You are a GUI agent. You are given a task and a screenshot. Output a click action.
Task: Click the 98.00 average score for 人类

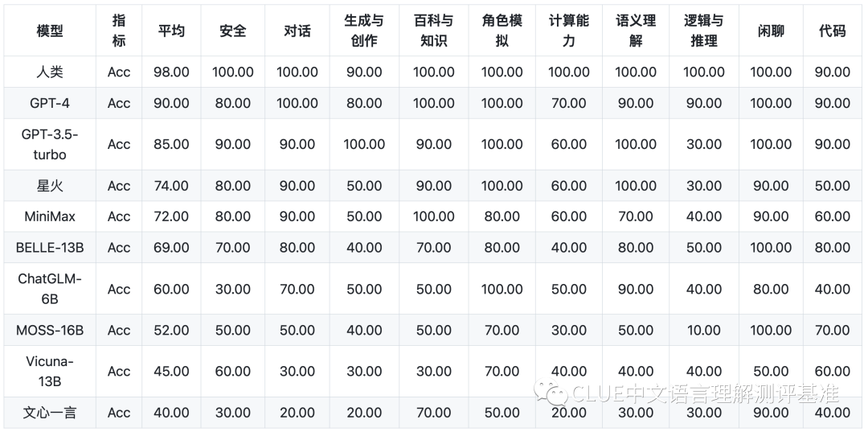(x=171, y=72)
